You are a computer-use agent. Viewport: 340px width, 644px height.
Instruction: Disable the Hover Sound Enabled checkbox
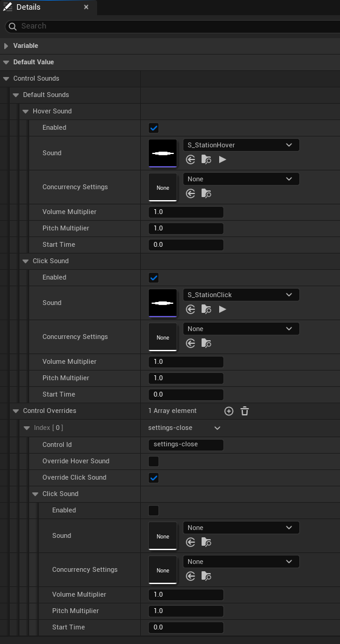click(154, 128)
